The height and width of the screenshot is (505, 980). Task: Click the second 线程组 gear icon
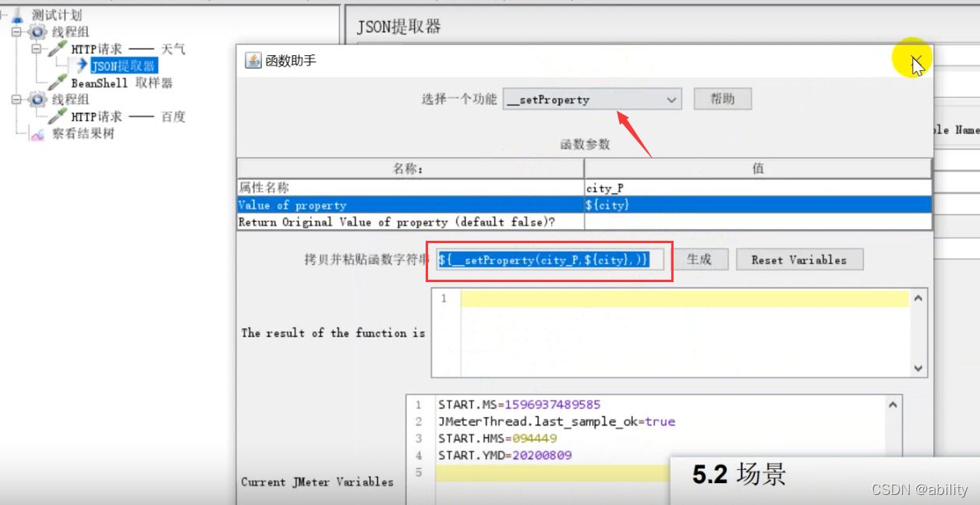pos(37,100)
